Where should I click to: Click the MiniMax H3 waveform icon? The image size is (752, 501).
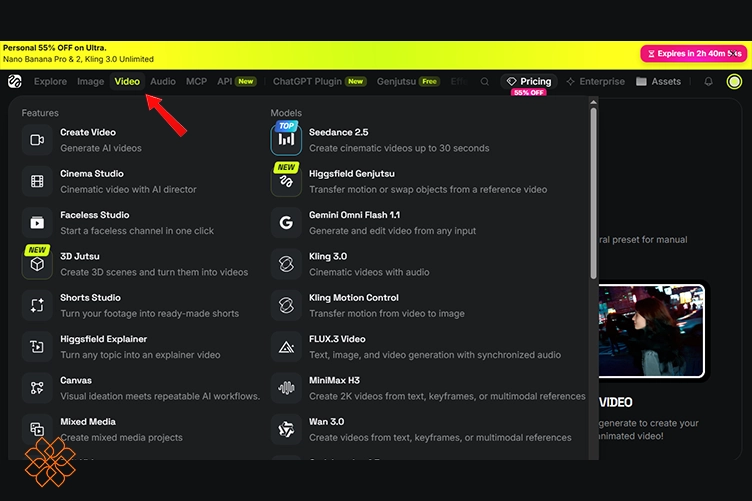pos(286,388)
